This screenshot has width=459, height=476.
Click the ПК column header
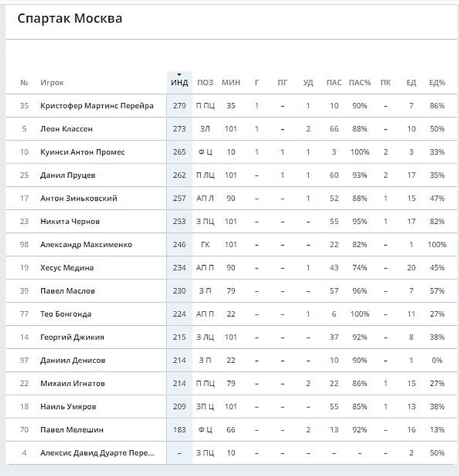[385, 82]
